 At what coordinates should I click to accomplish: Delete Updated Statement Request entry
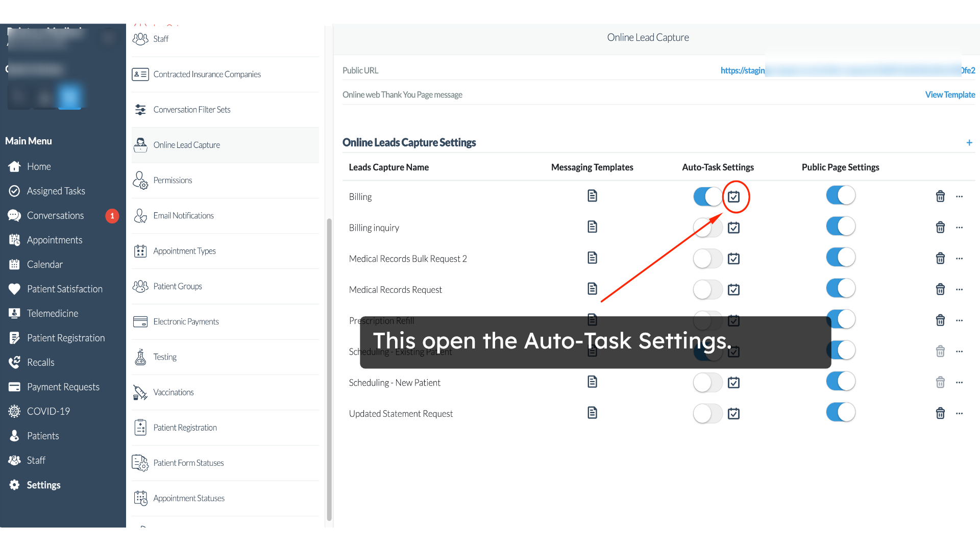pos(940,413)
